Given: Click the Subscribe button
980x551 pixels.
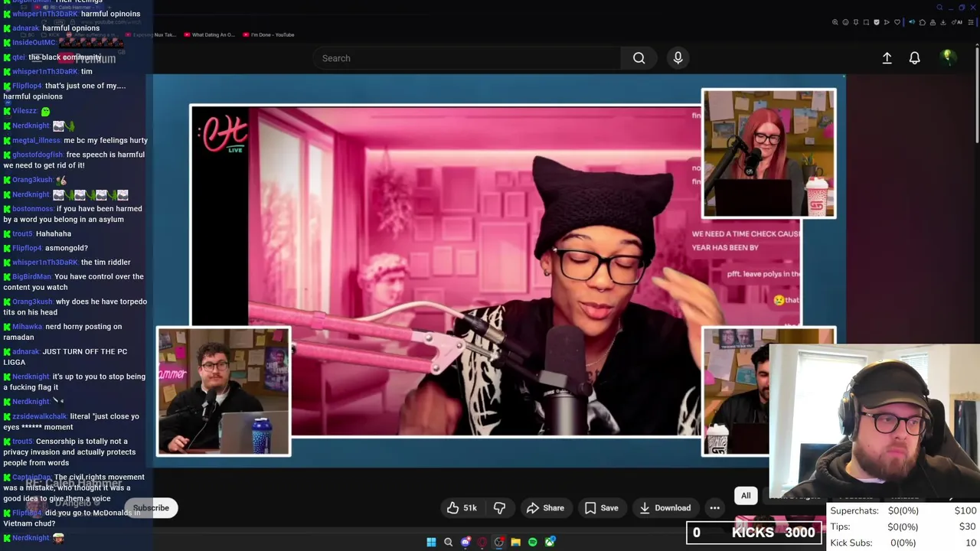Looking at the screenshot, I should (151, 507).
